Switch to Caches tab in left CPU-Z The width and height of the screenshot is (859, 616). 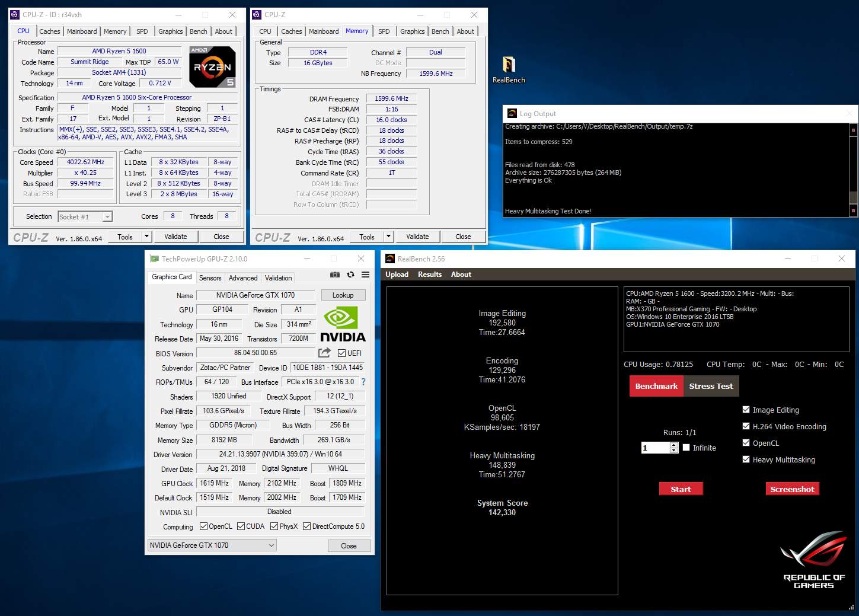(50, 31)
